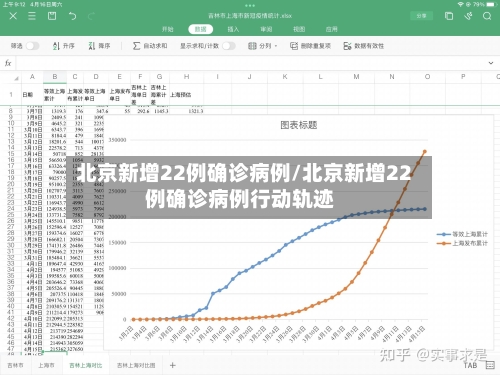
Task: Open 数据有效性 data validation
Action: [x=364, y=46]
